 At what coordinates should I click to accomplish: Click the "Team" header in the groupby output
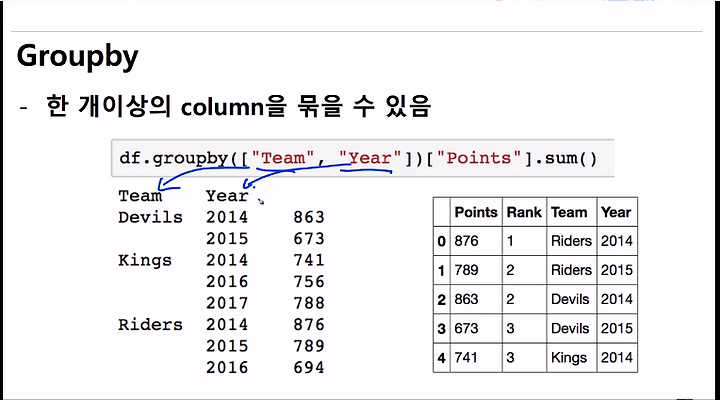pyautogui.click(x=140, y=196)
